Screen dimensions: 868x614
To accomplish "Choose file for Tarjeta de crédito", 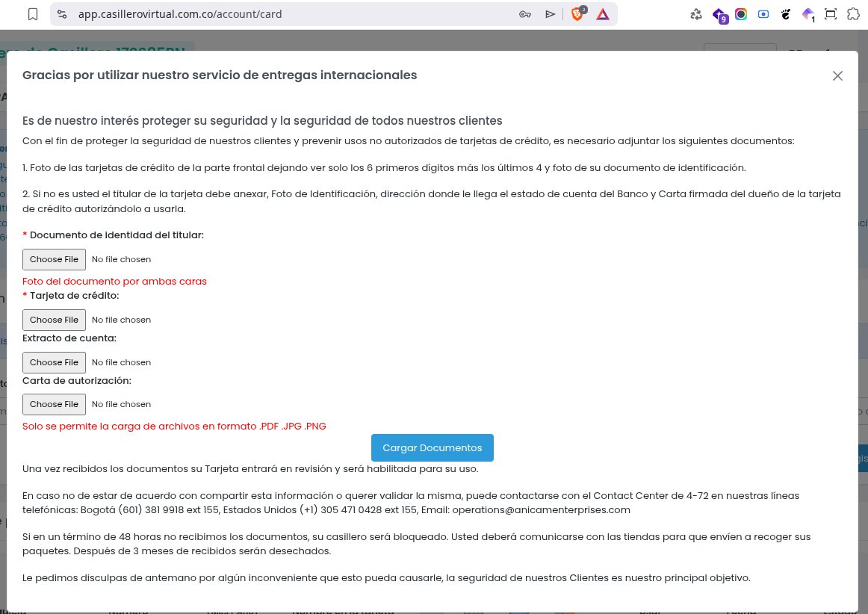I will (x=55, y=320).
